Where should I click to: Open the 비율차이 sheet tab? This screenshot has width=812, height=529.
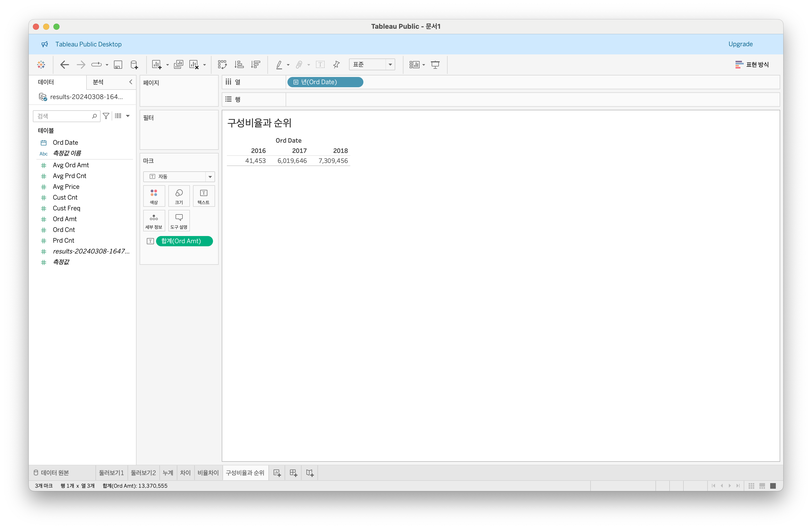(x=208, y=473)
